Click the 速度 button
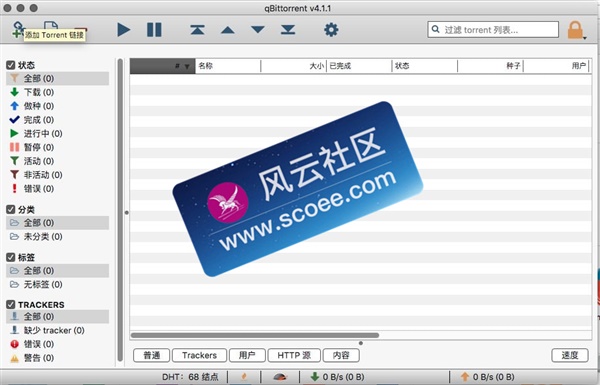Screen dimensions: 600x385 point(570,355)
